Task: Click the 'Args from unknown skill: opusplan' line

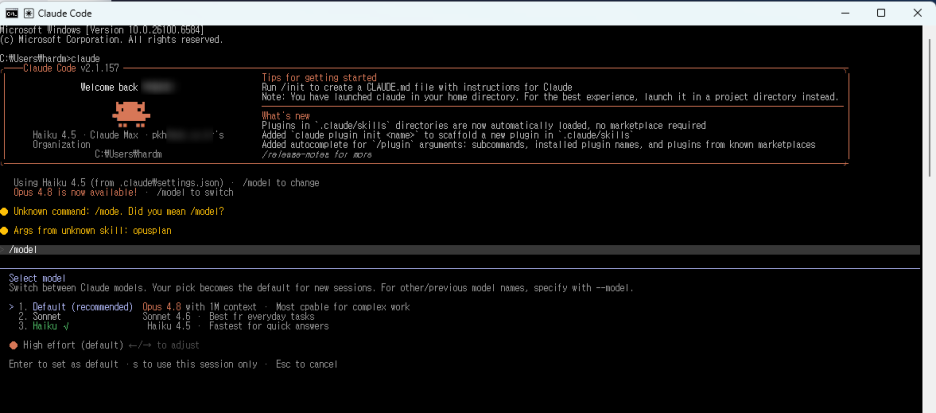Action: click(93, 230)
